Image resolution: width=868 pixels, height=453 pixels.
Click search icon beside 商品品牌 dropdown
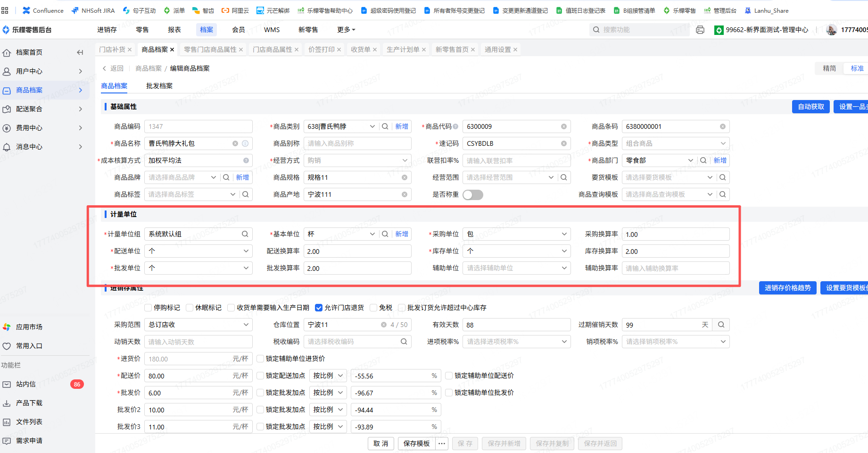(x=226, y=177)
